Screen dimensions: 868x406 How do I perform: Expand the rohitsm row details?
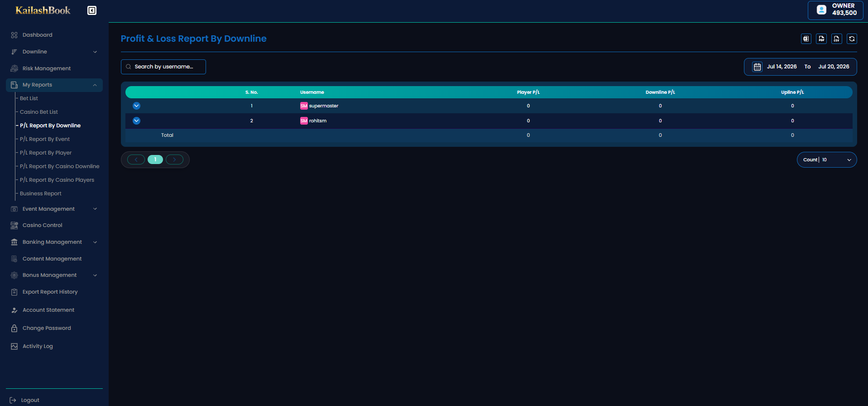(136, 121)
